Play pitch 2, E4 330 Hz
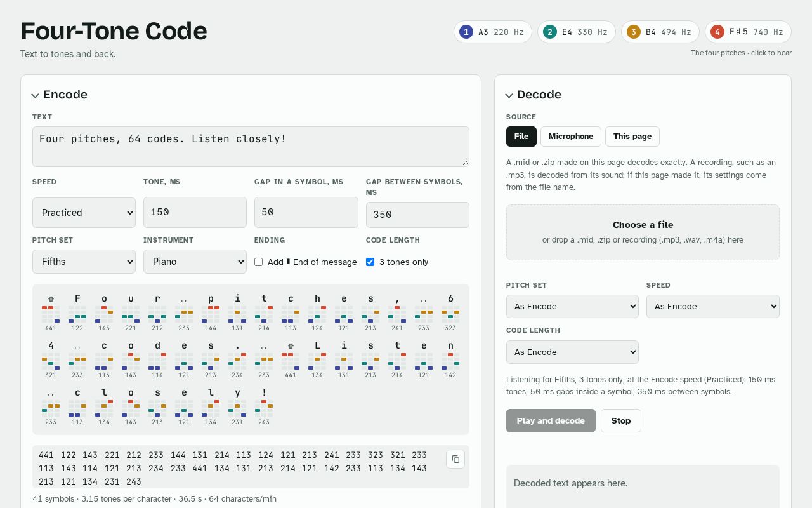The height and width of the screenshot is (508, 812). coord(577,32)
